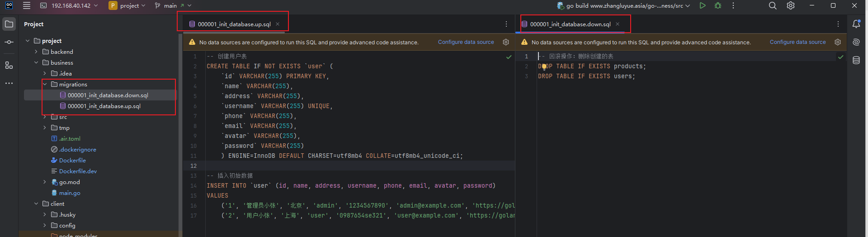868x237 pixels.
Task: Click the warning icon in right banner
Action: [524, 42]
